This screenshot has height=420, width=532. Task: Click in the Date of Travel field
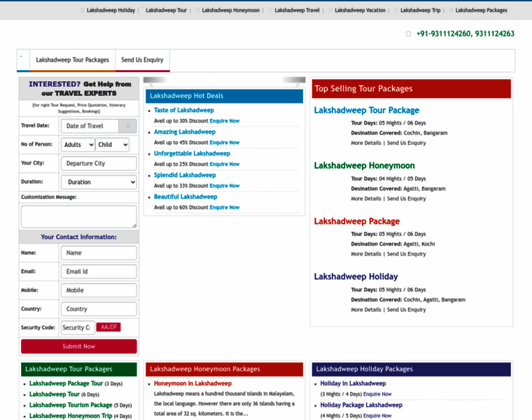click(90, 126)
